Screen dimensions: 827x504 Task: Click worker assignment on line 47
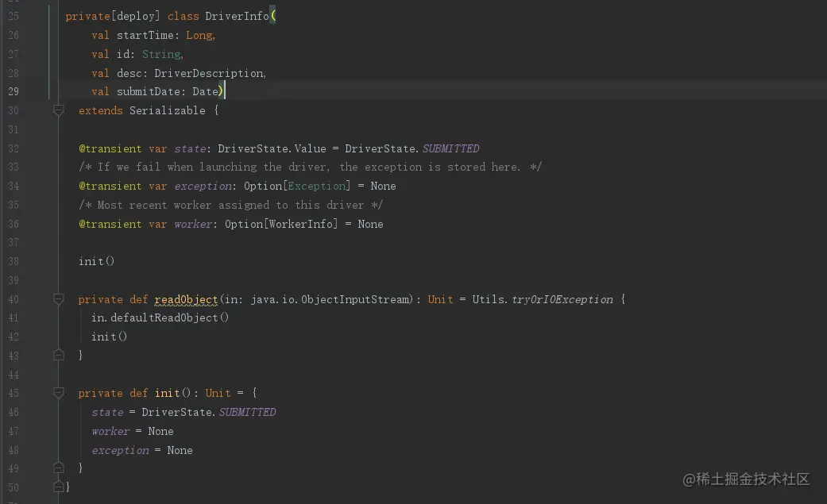pos(133,431)
